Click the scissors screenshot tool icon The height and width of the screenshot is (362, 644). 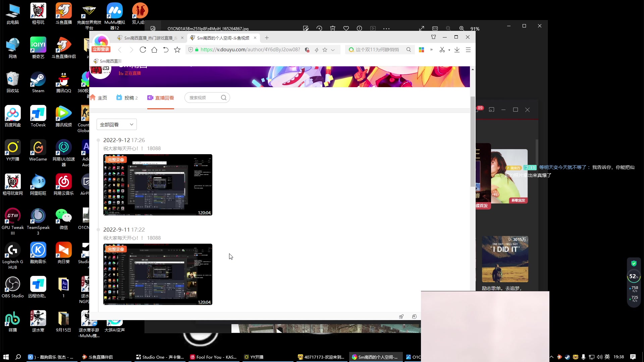(x=442, y=50)
